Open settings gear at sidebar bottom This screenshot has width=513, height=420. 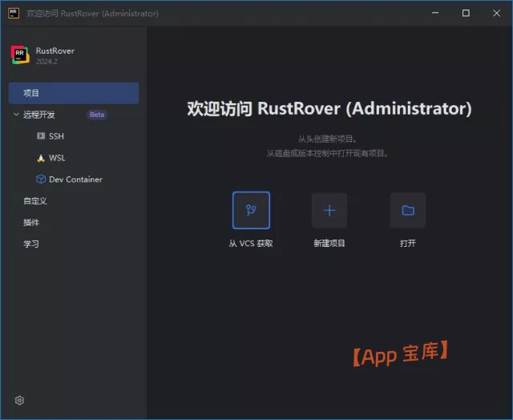pyautogui.click(x=19, y=401)
